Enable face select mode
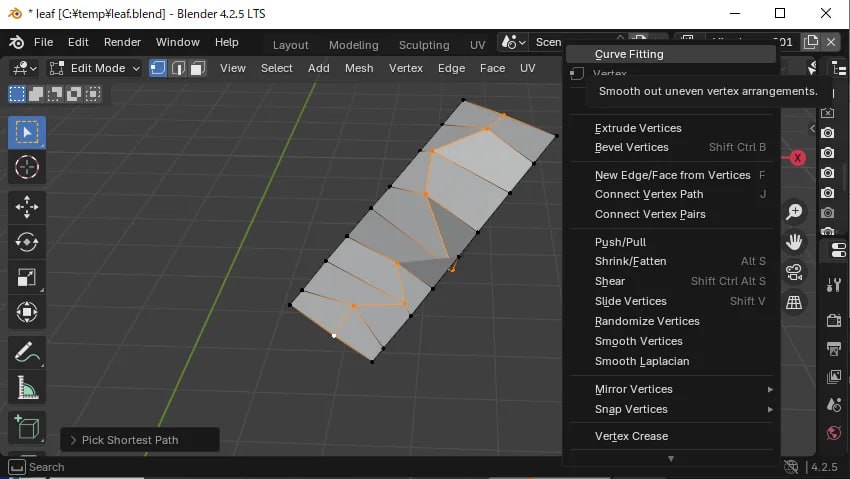The height and width of the screenshot is (479, 850). [198, 68]
